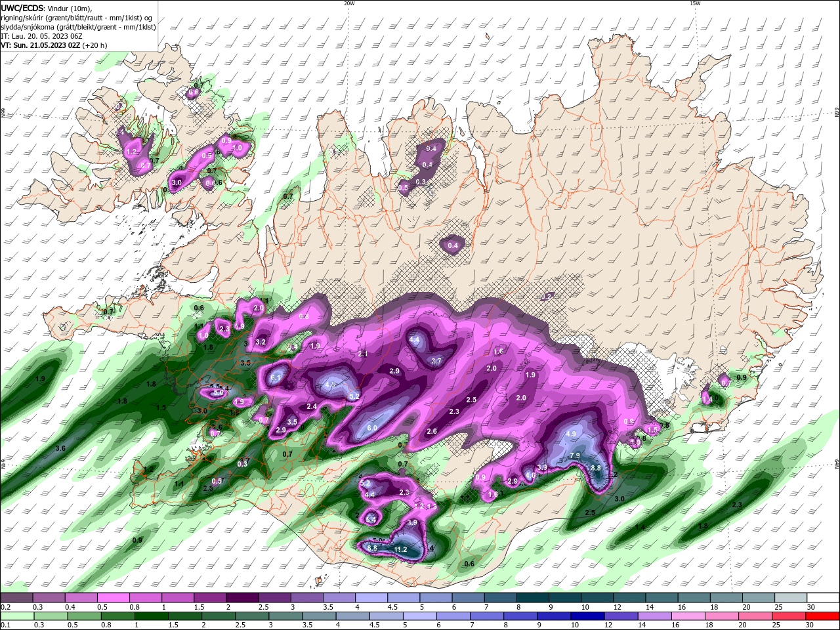Click the '6.1' snow value on the map
Screen dimensions: 840x630
click(x=276, y=378)
